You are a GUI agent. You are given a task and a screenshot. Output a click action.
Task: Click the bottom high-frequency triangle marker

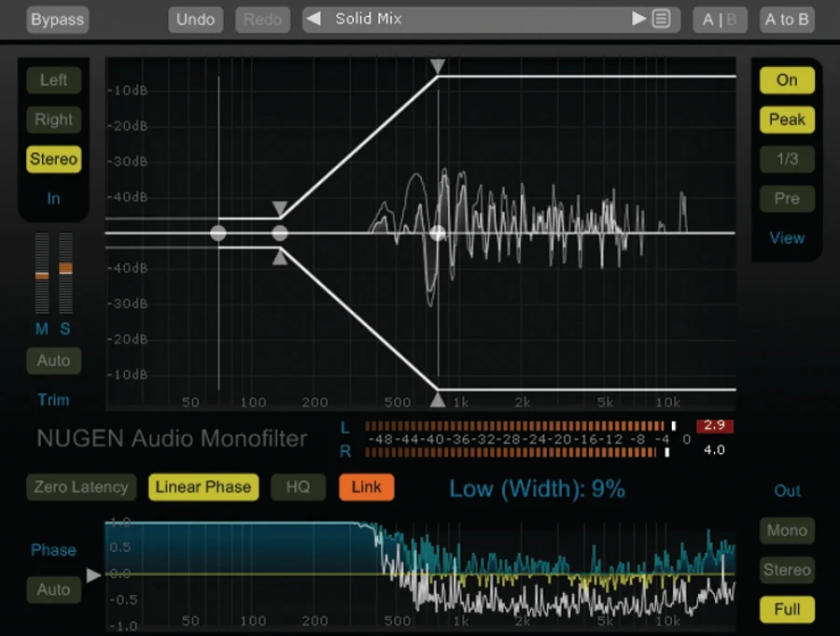pyautogui.click(x=438, y=400)
